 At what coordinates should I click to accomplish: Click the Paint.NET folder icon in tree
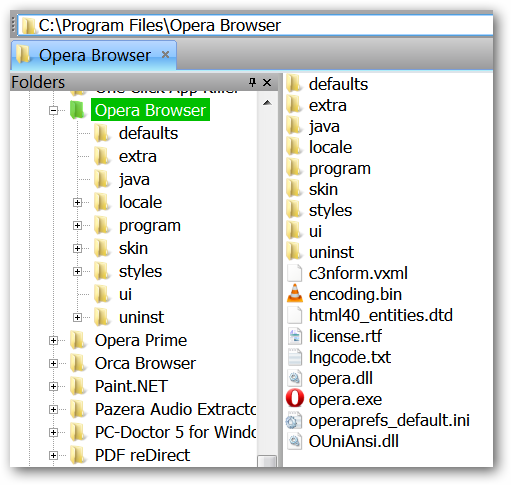(x=78, y=386)
